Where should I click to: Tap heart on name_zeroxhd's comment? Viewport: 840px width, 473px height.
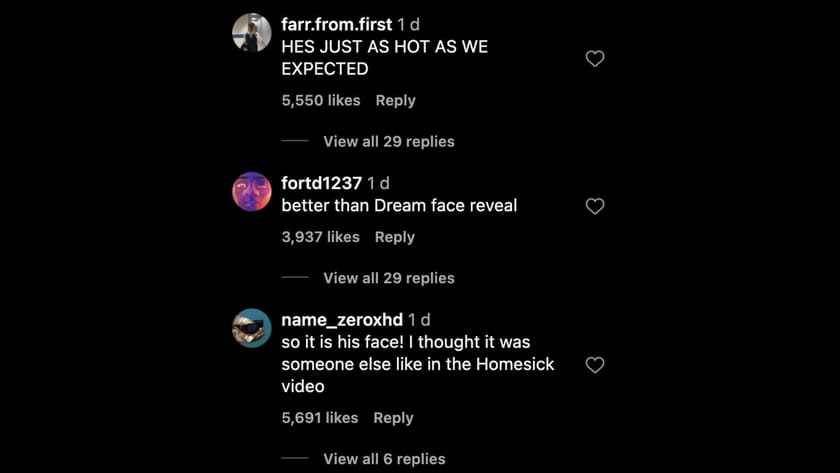pos(594,365)
